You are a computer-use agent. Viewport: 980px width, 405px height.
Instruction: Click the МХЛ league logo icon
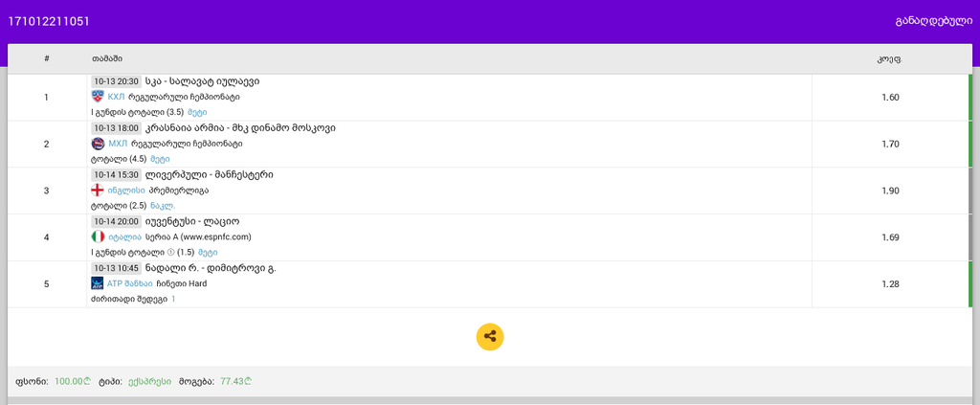click(x=98, y=144)
